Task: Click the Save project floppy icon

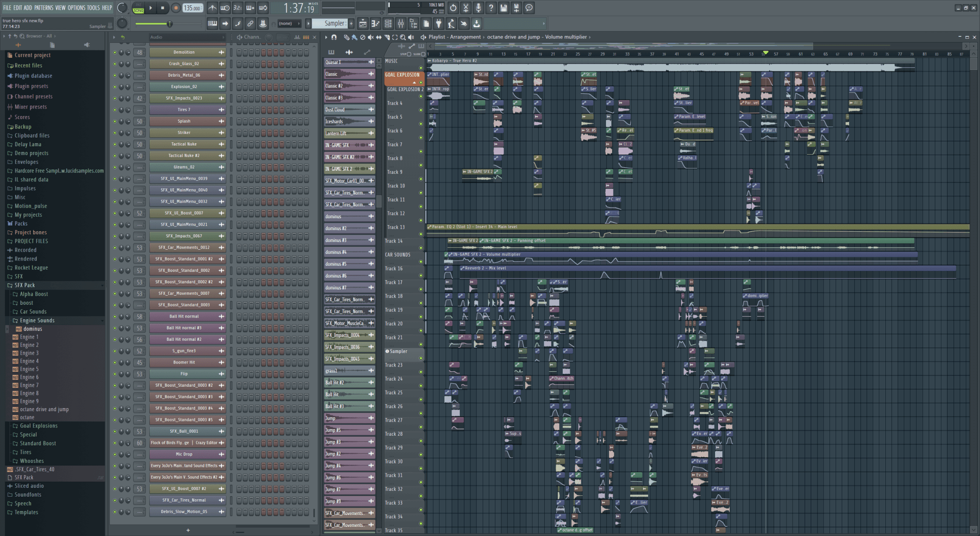Action: click(x=504, y=8)
